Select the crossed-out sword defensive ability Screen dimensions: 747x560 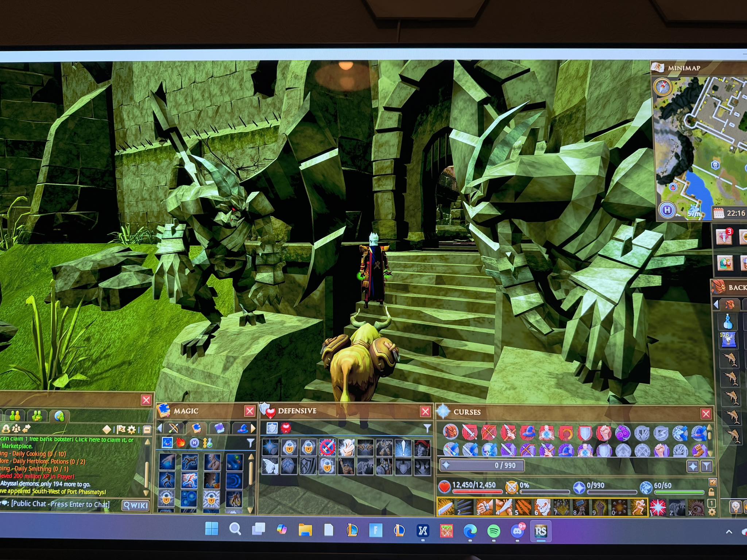pyautogui.click(x=327, y=447)
